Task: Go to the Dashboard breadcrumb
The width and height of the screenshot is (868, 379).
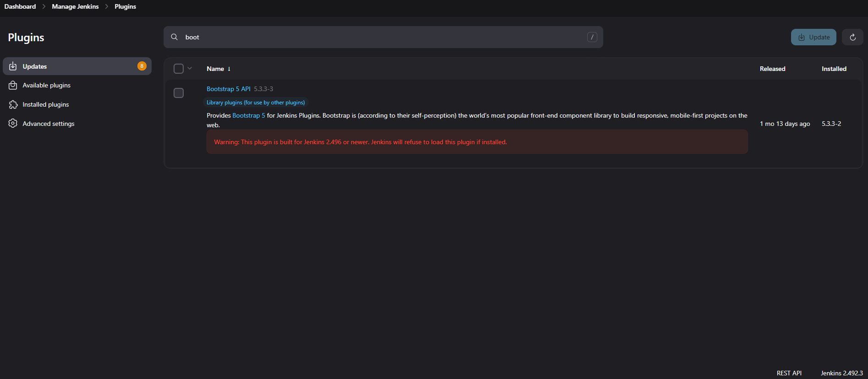Action: pyautogui.click(x=20, y=6)
